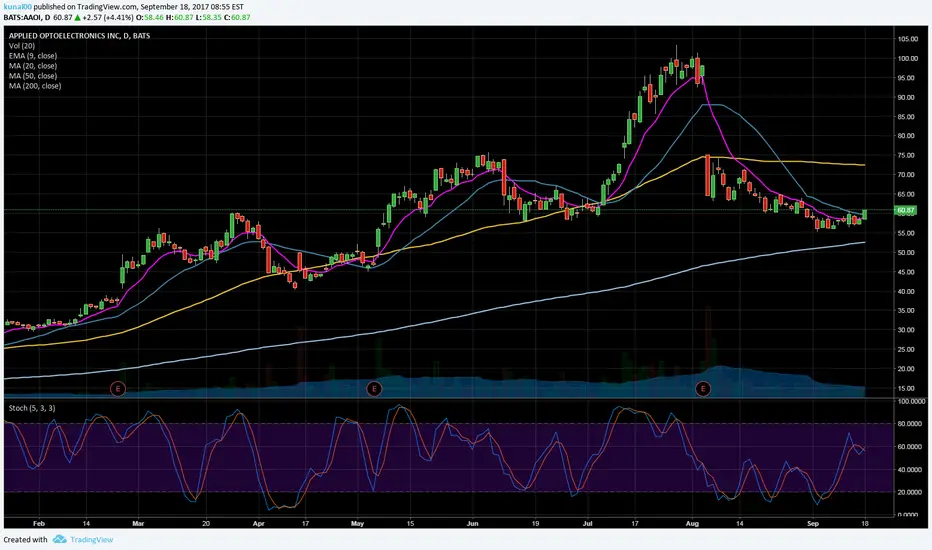Click the 75.00 price axis label

tap(907, 155)
